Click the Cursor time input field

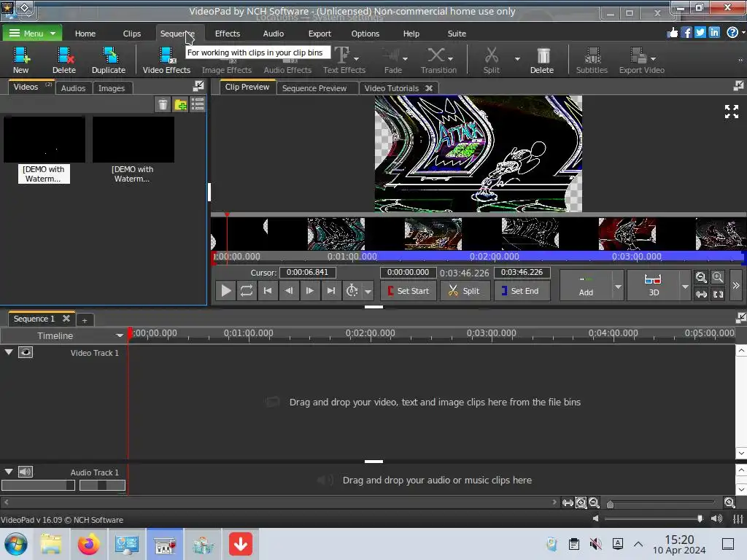pyautogui.click(x=308, y=273)
